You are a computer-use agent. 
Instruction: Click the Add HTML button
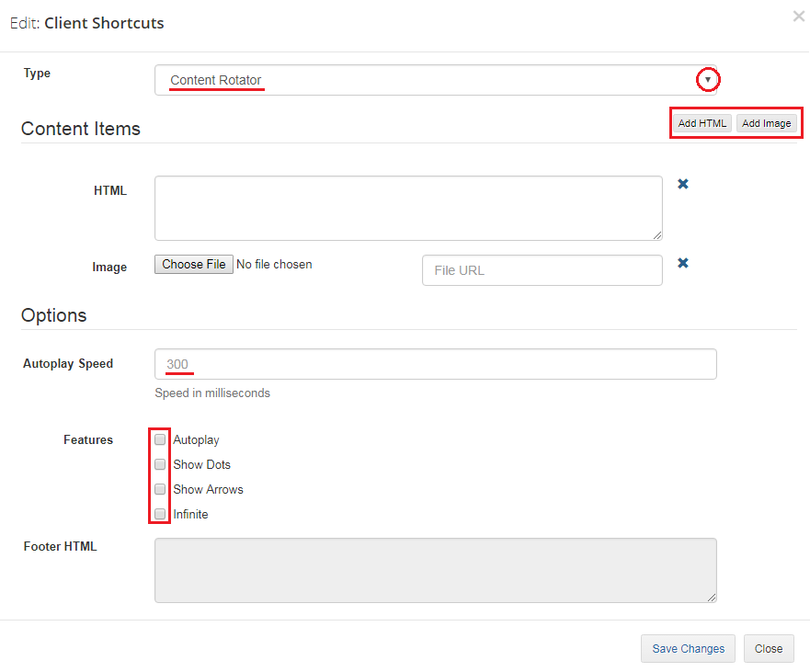tap(702, 123)
